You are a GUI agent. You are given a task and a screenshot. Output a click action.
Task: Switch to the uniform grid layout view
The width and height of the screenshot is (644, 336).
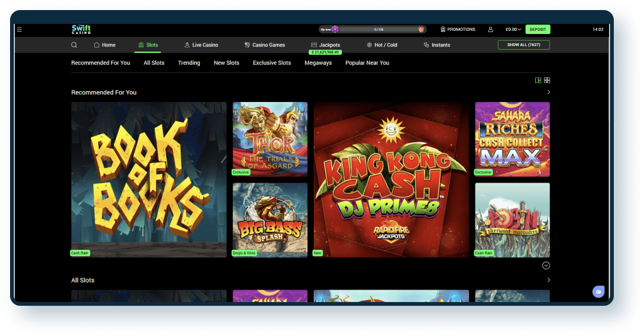547,81
